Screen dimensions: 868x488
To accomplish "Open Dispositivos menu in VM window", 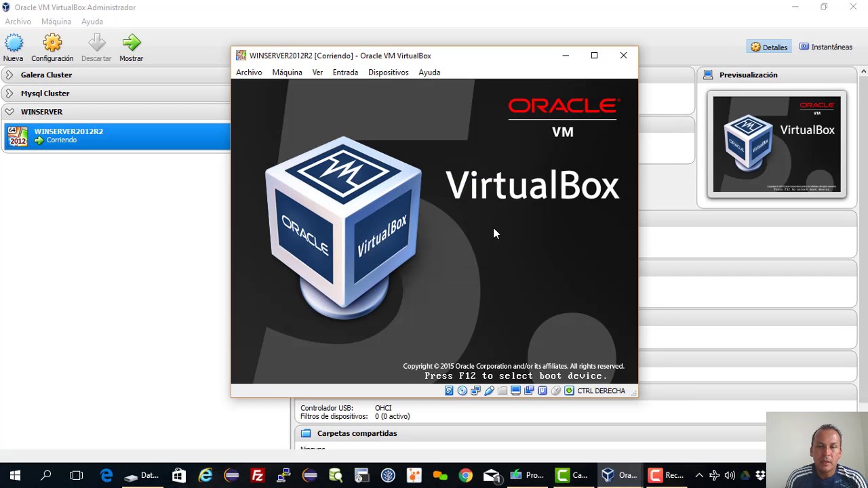I will click(389, 72).
